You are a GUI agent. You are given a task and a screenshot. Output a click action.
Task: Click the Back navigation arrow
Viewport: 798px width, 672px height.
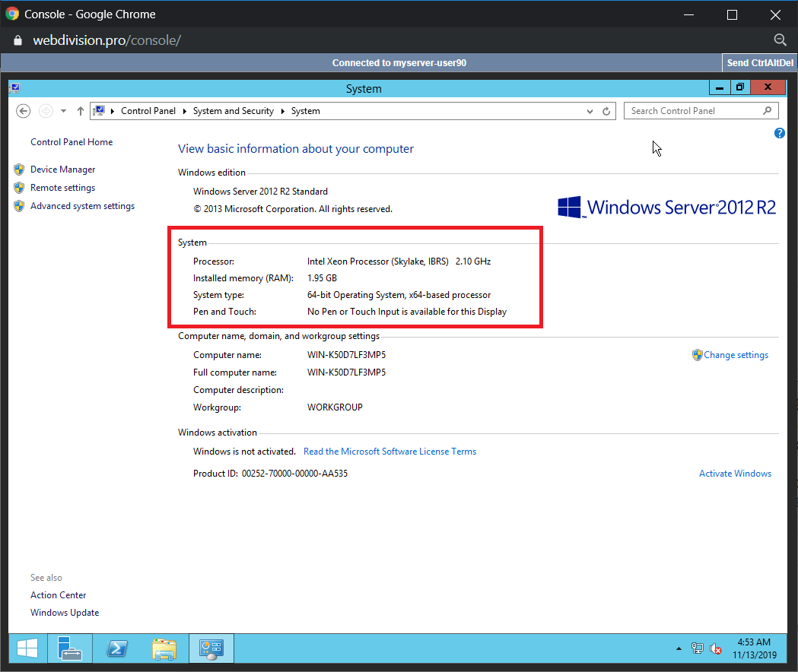tap(24, 111)
